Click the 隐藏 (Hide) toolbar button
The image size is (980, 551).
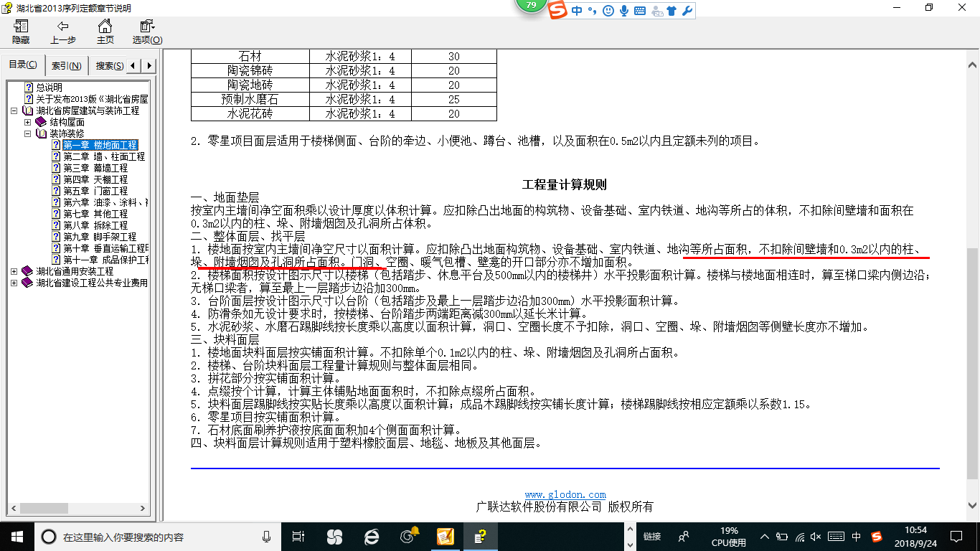(21, 32)
